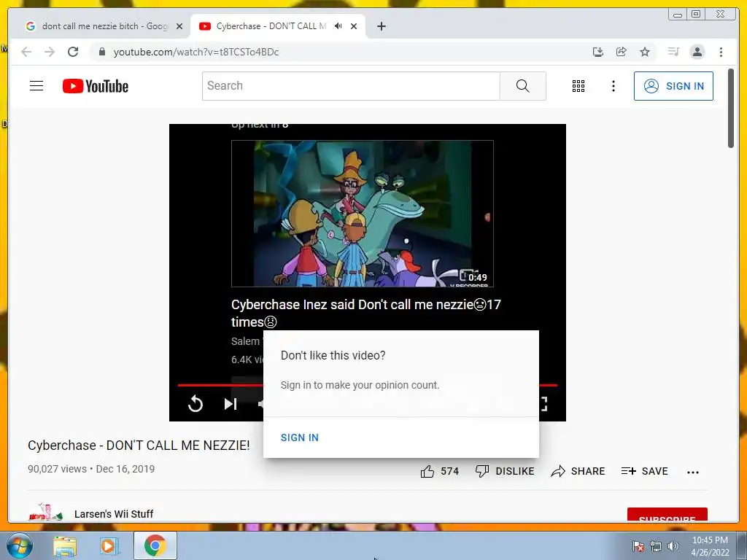Click the page vertical scrollbar thumb
Image resolution: width=747 pixels, height=560 pixels.
click(x=731, y=109)
